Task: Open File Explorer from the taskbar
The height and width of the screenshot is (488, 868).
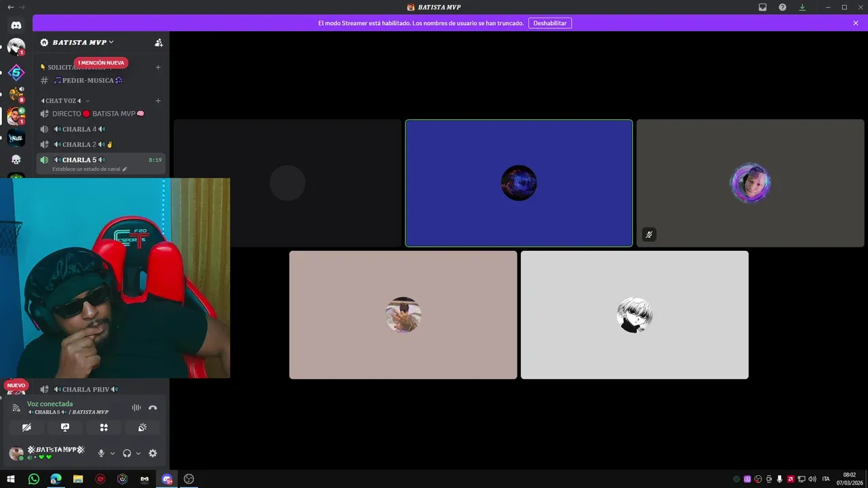Action: (x=78, y=479)
